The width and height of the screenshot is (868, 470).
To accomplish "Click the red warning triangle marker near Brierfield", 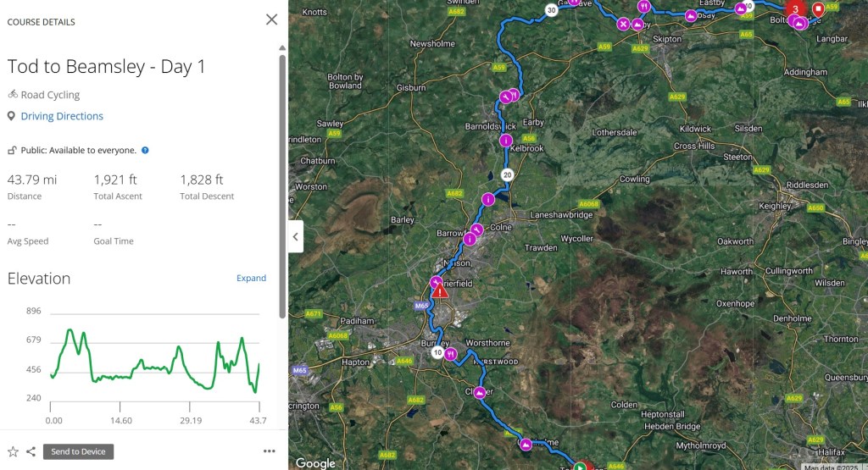I will 440,292.
